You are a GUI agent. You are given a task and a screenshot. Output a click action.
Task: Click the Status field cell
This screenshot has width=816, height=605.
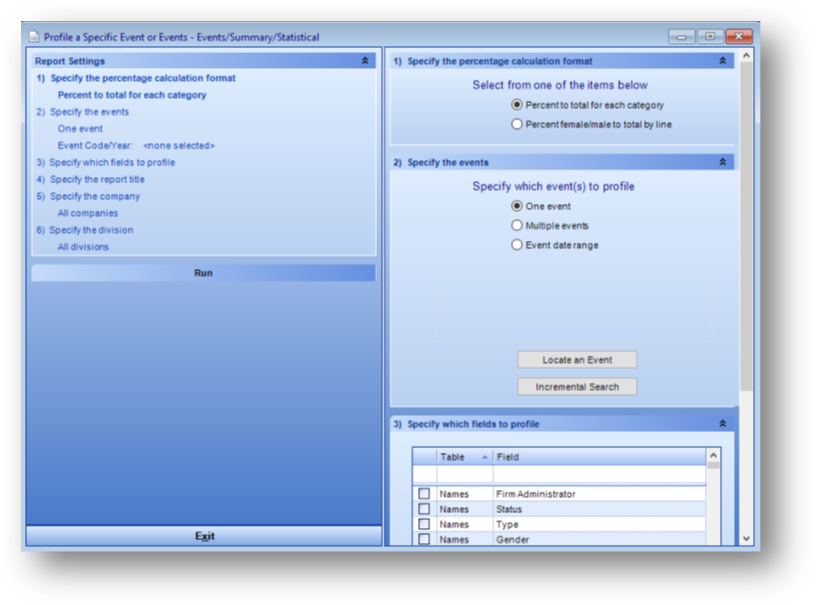pyautogui.click(x=600, y=509)
